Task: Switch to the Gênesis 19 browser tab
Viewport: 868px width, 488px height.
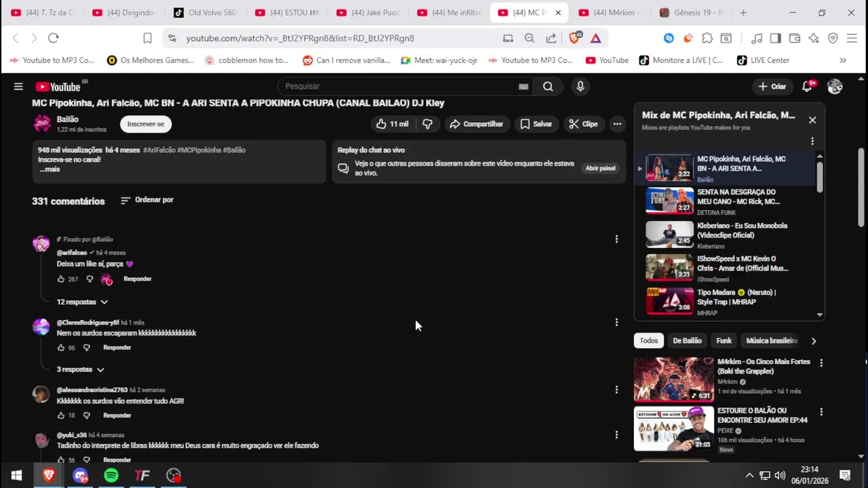Action: pyautogui.click(x=690, y=13)
